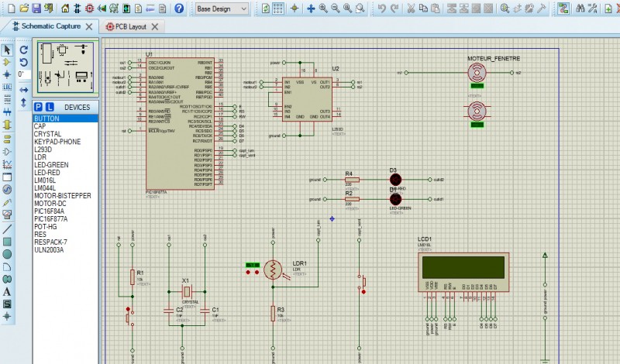Select MOTOR-DC from the devices list
This screenshot has width=620, height=364.
tap(50, 204)
